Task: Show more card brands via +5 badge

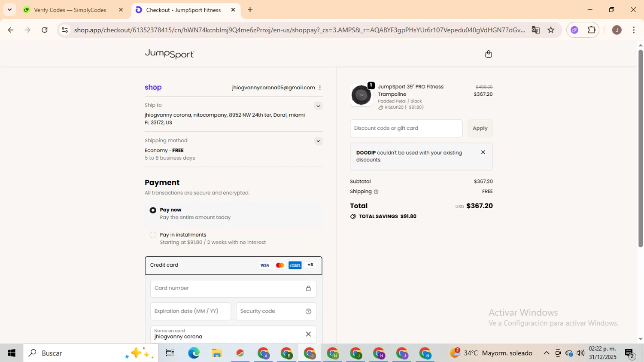Action: tap(310, 265)
